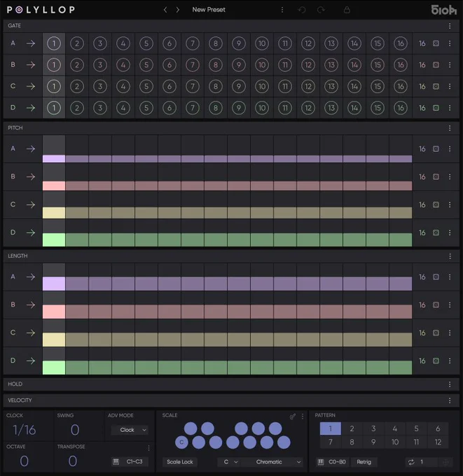Randomize Pitch row C dice icon

(436, 204)
